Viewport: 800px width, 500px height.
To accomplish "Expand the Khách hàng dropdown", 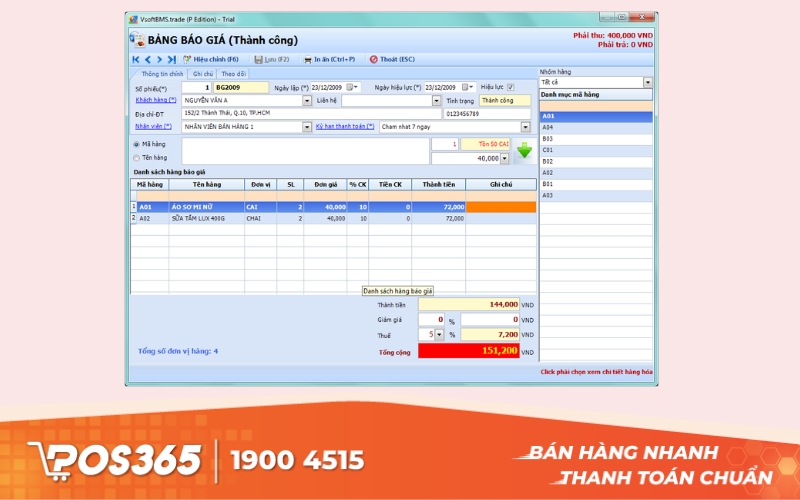I will tap(307, 101).
